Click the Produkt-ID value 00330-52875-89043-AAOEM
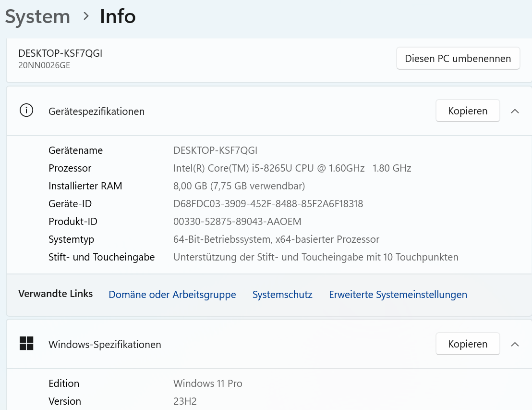The height and width of the screenshot is (410, 532). pyautogui.click(x=237, y=222)
